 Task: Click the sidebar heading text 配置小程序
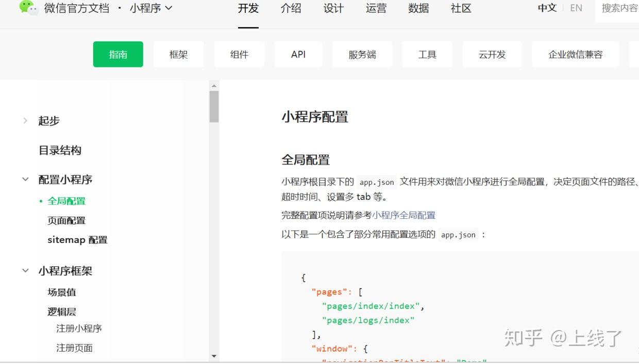pos(65,180)
